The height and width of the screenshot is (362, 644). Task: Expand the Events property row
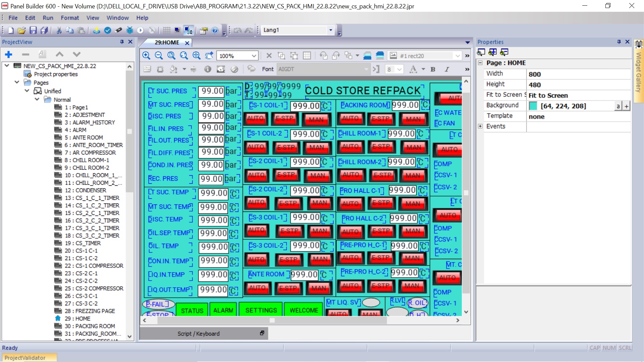[x=480, y=126]
